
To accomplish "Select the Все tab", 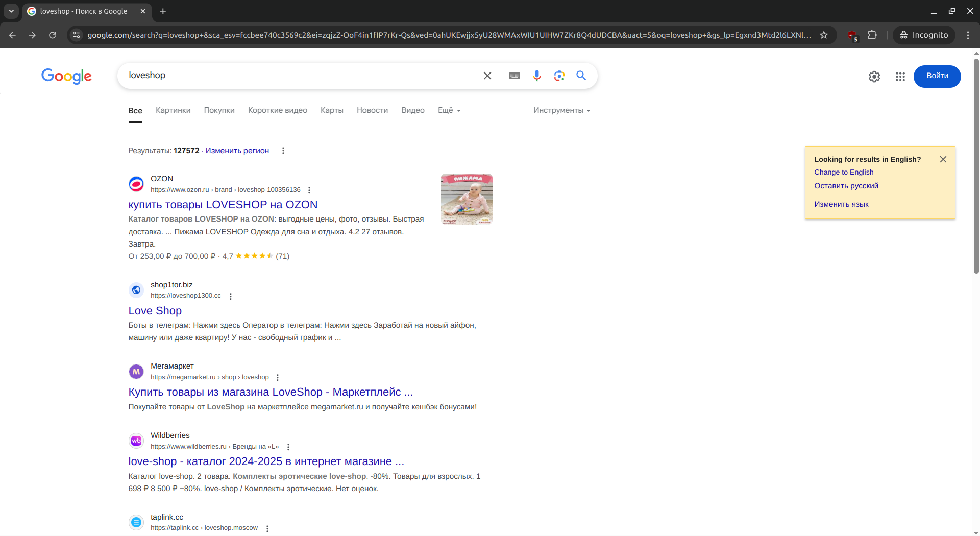I will point(135,110).
